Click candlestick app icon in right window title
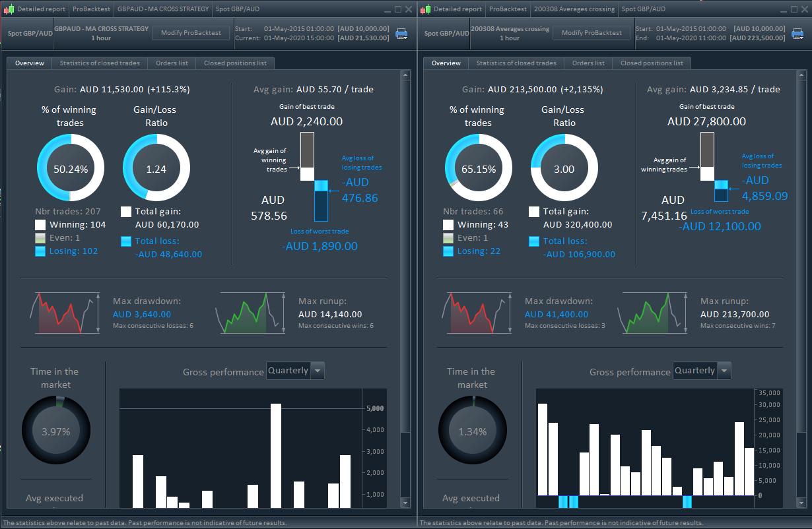This screenshot has height=529, width=812. click(425, 9)
